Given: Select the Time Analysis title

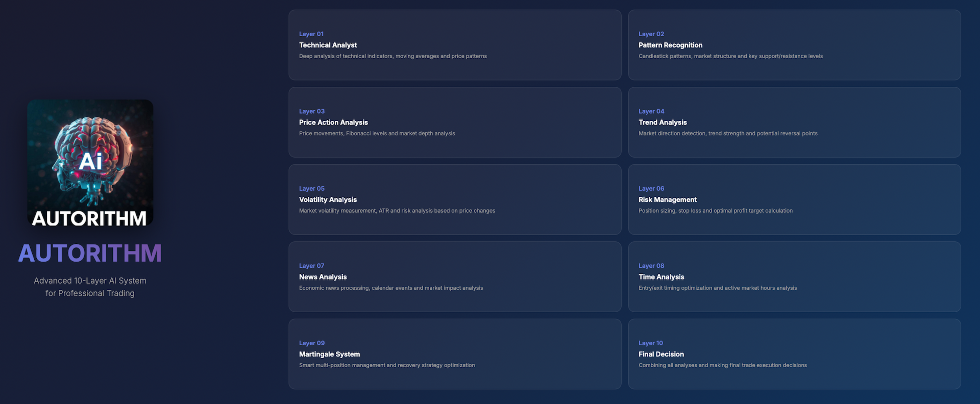Looking at the screenshot, I should (x=661, y=277).
